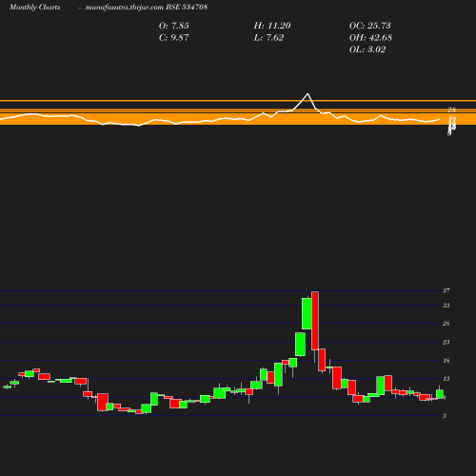Click the 'OC: 25.73' value

click(x=369, y=26)
